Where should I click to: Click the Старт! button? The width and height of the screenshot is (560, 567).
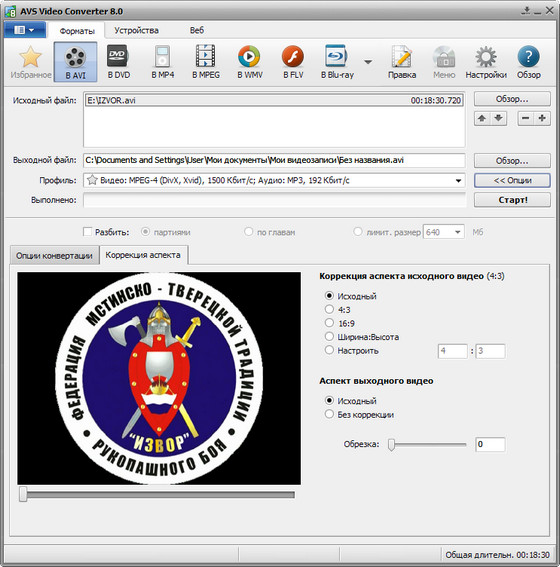(x=512, y=200)
